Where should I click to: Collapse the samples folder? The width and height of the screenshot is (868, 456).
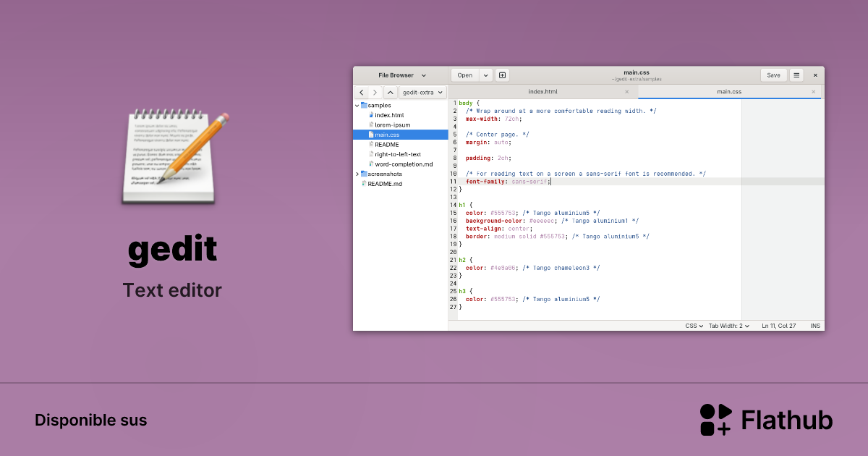[356, 104]
